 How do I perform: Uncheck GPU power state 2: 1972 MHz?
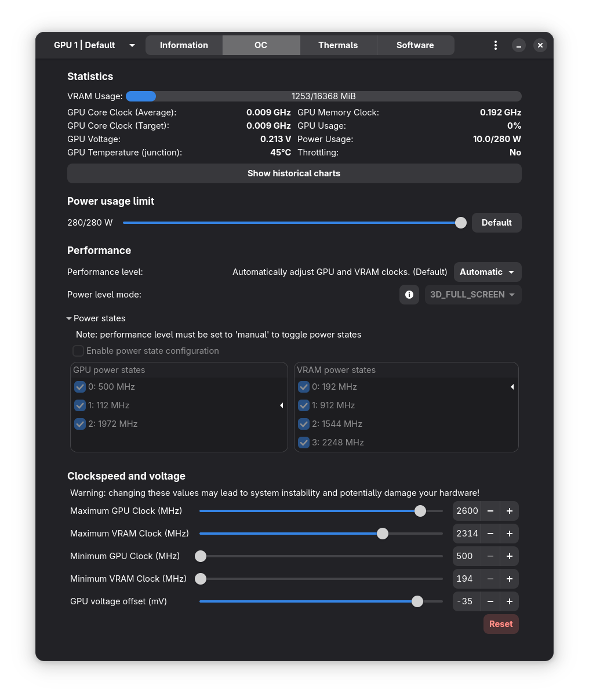pos(80,424)
